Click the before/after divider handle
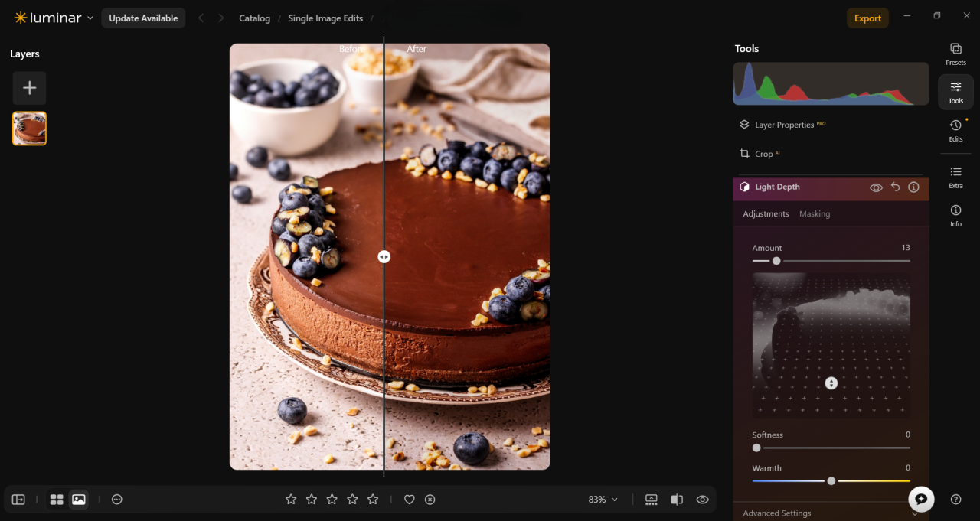 [x=384, y=257]
